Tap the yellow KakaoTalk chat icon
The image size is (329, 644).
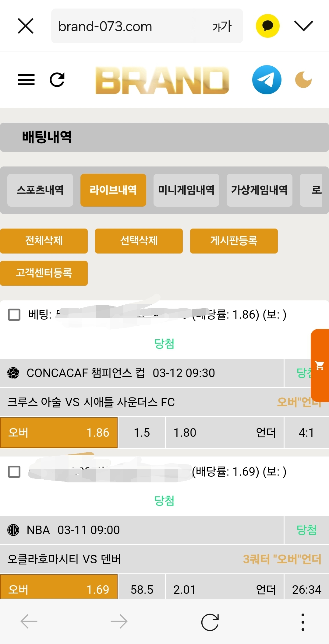267,26
